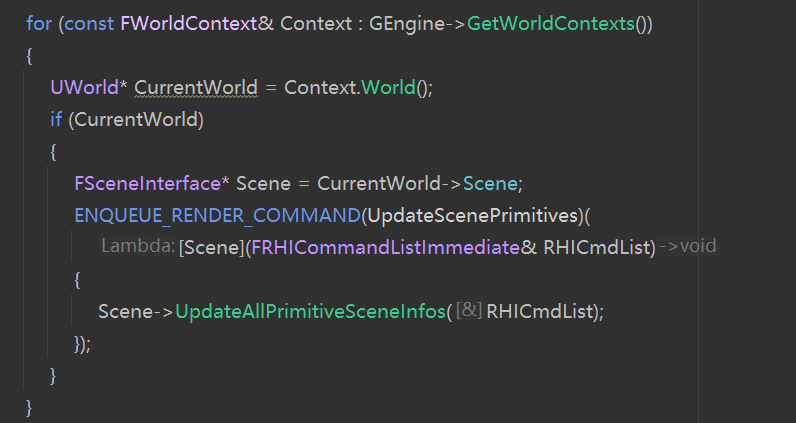This screenshot has width=796, height=423.
Task: Click the GetWorldContexts function call
Action: (551, 23)
